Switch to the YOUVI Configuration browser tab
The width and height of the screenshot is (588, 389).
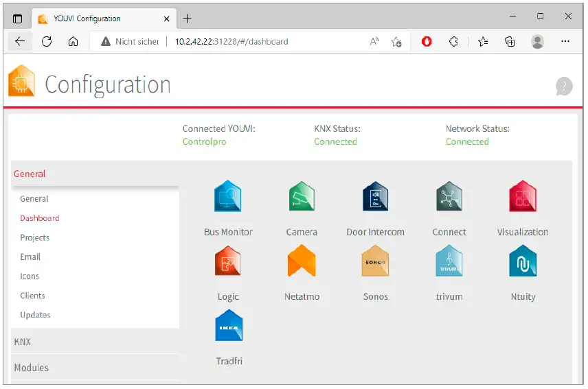coord(104,19)
